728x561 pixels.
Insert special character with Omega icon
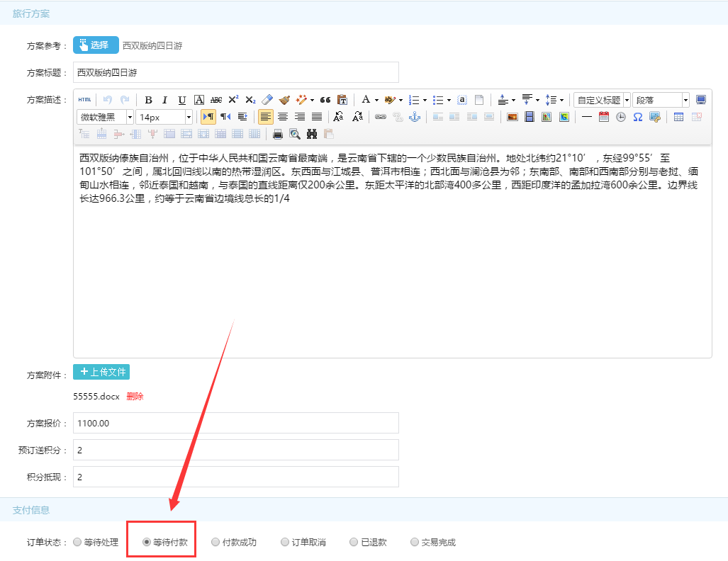(x=638, y=117)
